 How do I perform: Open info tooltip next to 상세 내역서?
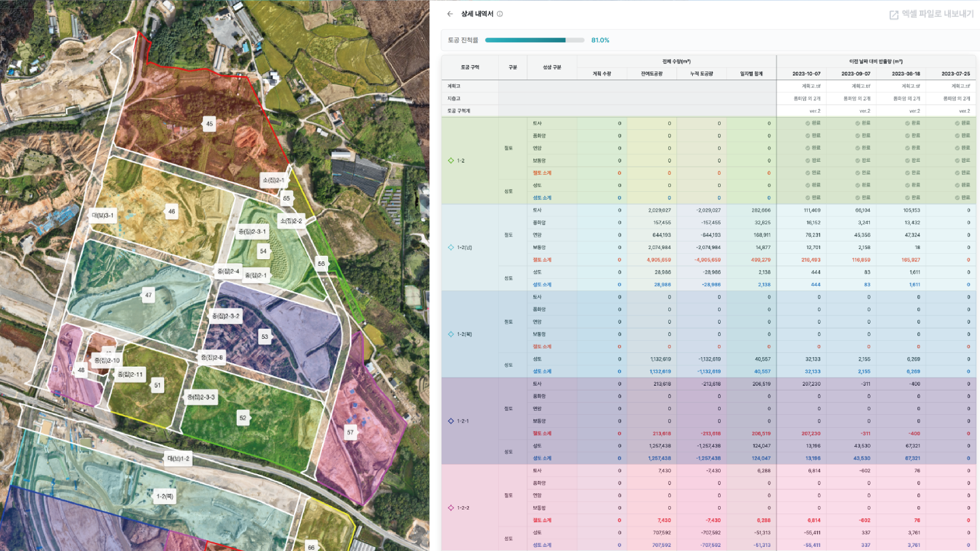click(x=500, y=14)
